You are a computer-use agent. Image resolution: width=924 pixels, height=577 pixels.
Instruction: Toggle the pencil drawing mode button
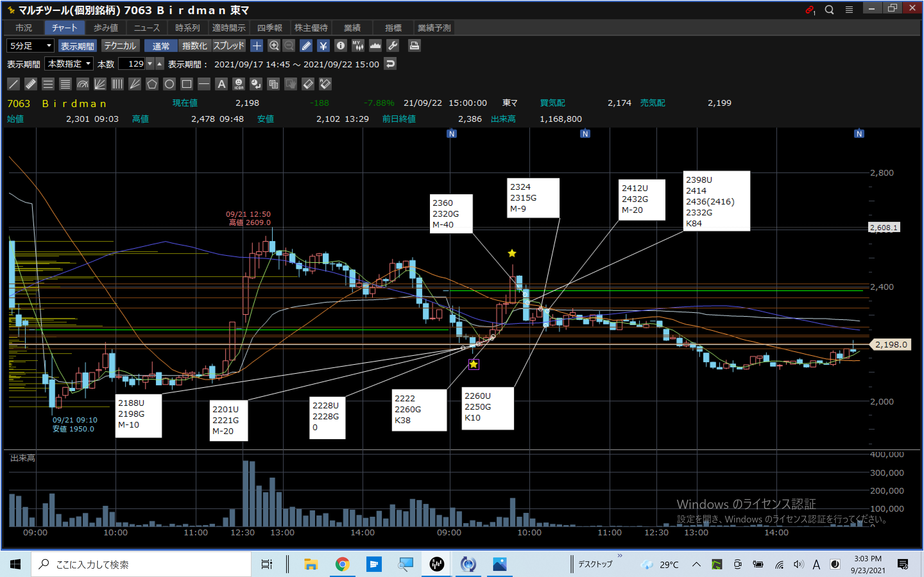306,46
